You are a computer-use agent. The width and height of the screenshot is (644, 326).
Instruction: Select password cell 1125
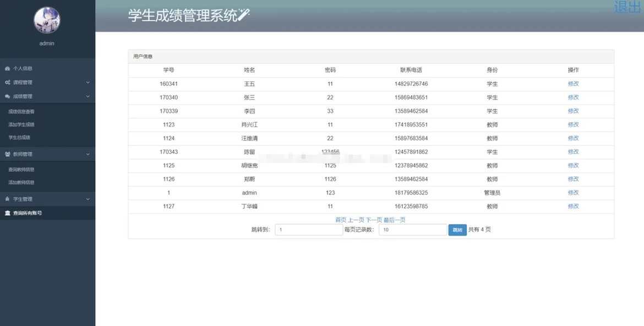[330, 166]
